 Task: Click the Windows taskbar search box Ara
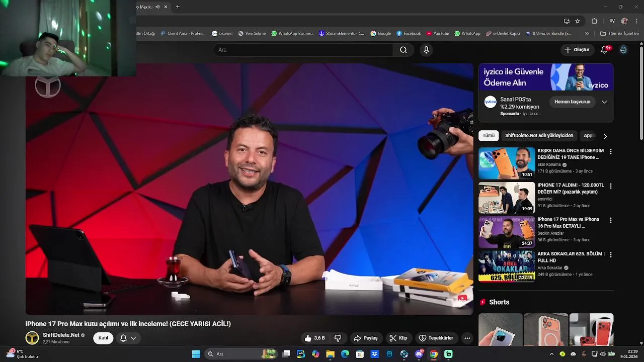click(x=242, y=354)
